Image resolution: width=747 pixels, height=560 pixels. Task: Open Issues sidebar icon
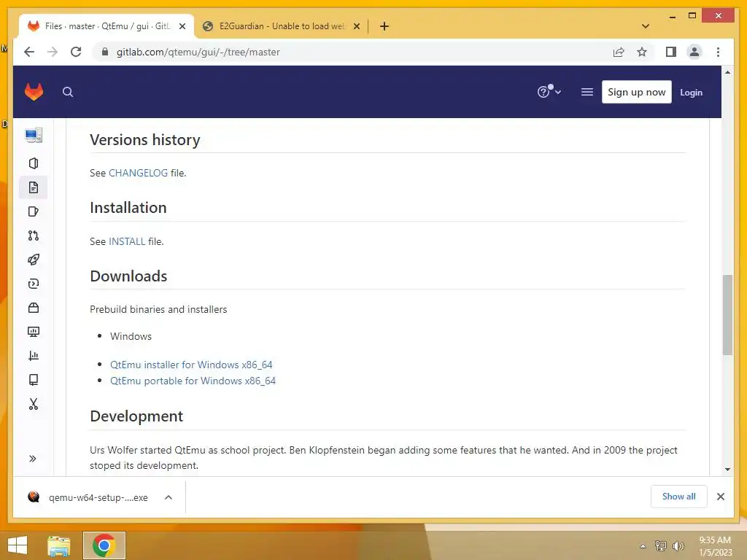click(x=34, y=211)
